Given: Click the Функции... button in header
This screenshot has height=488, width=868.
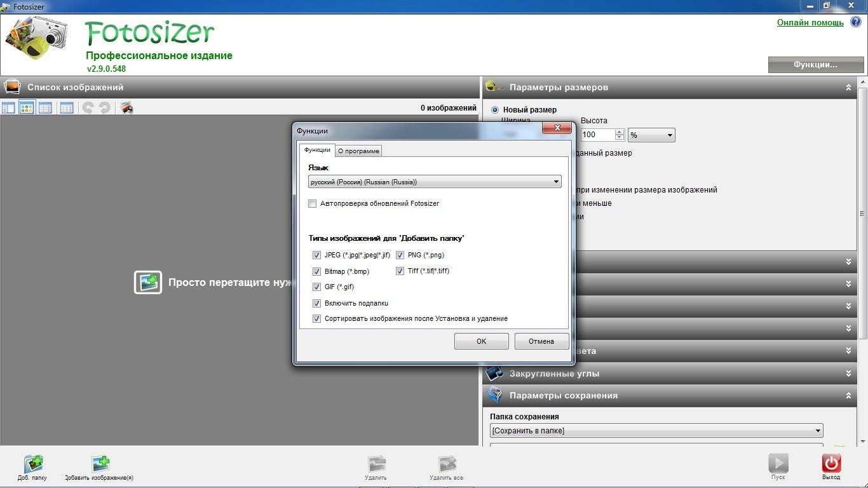Looking at the screenshot, I should 816,65.
